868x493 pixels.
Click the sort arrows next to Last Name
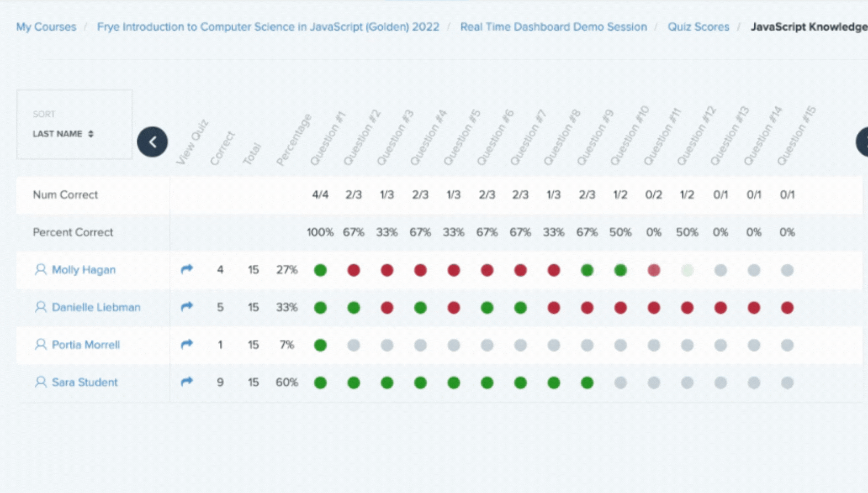pyautogui.click(x=91, y=134)
